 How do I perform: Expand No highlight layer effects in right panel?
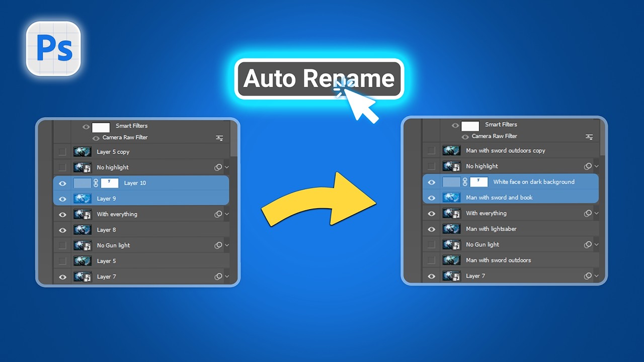(x=596, y=166)
